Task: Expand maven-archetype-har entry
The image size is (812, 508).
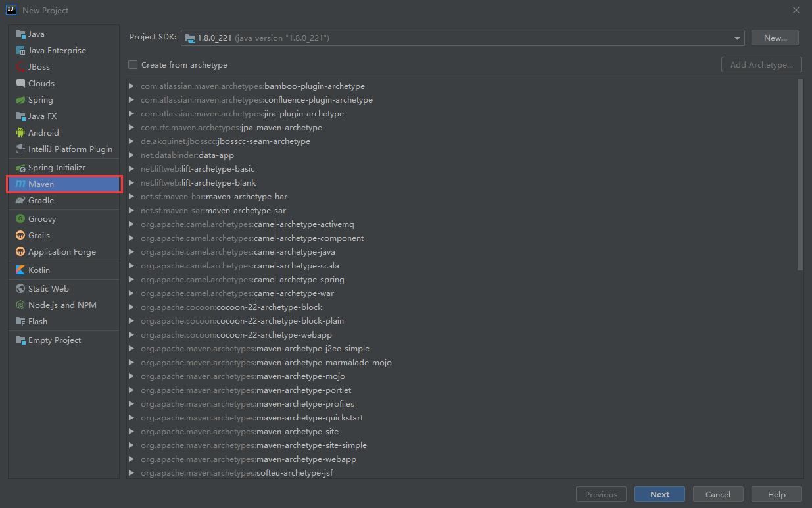Action: pyautogui.click(x=132, y=197)
